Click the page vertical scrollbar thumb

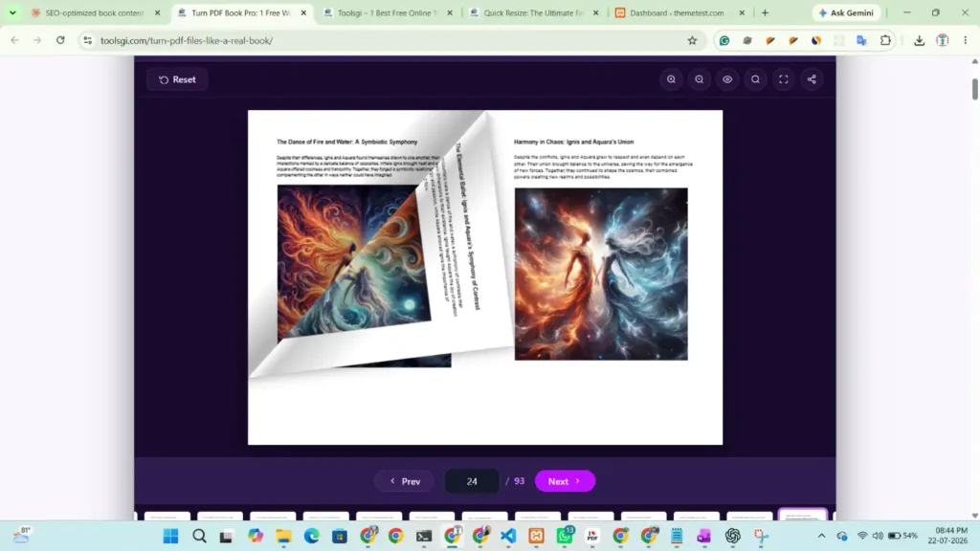pyautogui.click(x=974, y=89)
